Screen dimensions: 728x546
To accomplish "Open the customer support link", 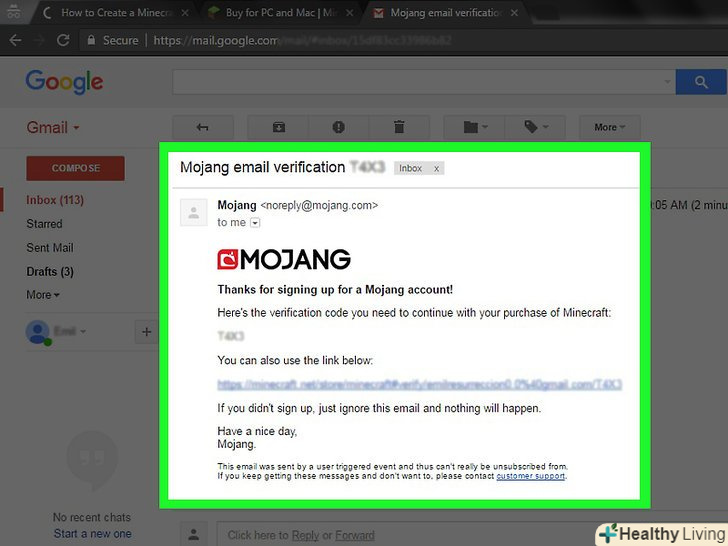I will [531, 476].
